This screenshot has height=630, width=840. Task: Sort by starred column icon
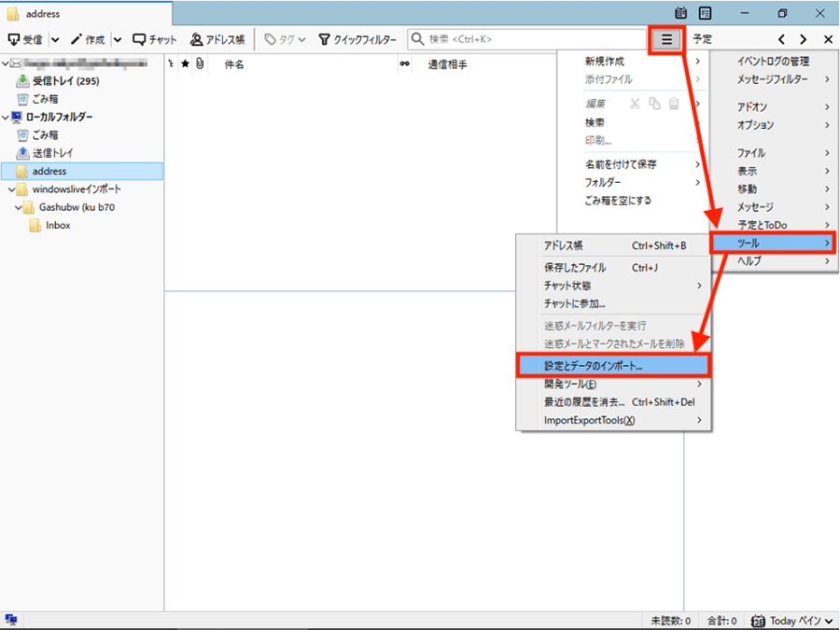(186, 63)
